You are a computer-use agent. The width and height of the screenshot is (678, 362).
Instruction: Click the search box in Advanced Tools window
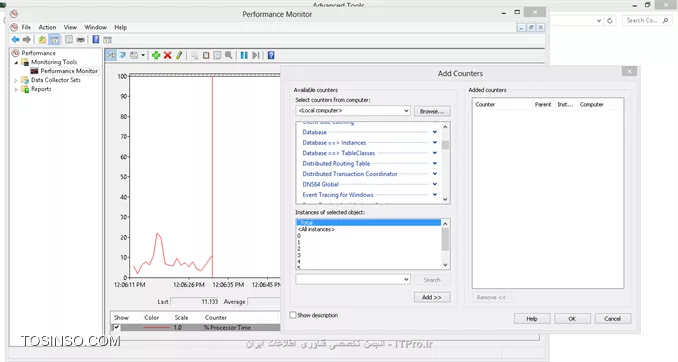[647, 20]
